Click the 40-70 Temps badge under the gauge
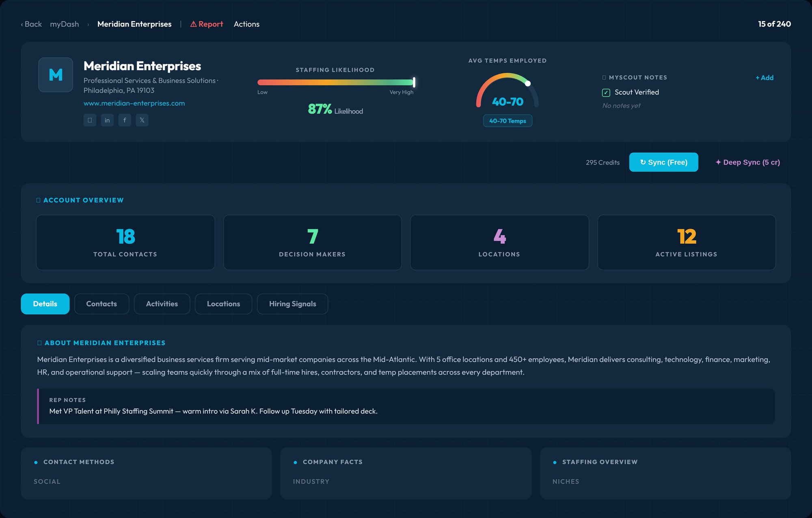 [x=508, y=121]
